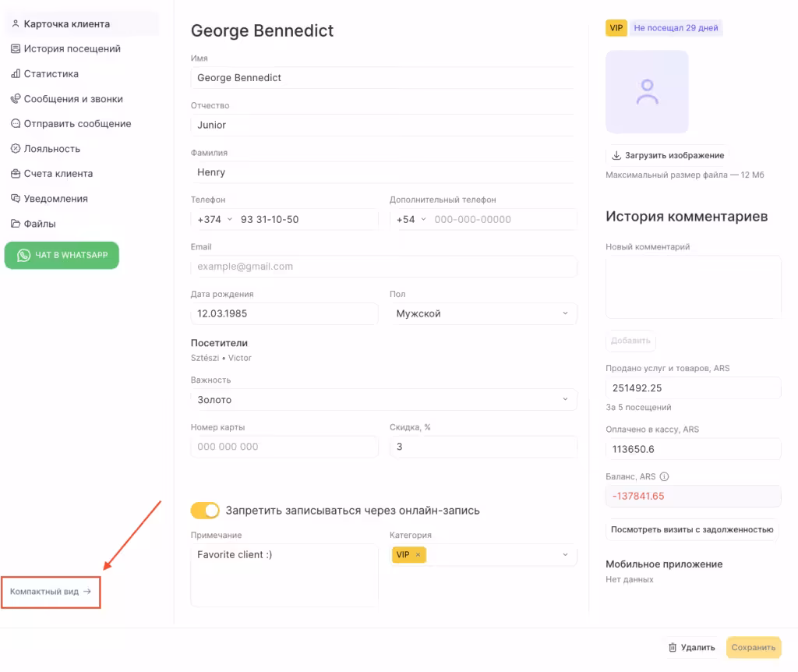Go to Счета клиента menu item

tap(58, 174)
